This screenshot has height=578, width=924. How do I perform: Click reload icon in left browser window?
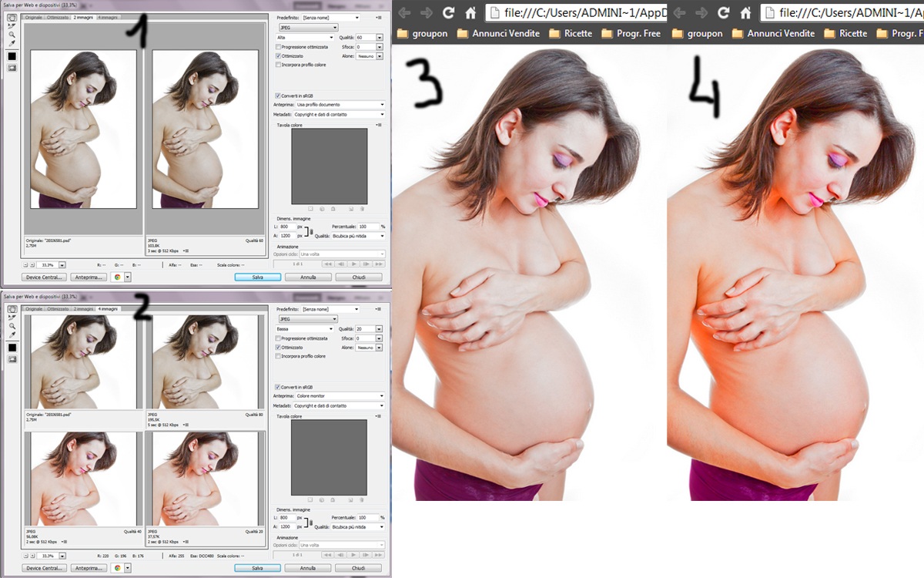click(x=448, y=12)
